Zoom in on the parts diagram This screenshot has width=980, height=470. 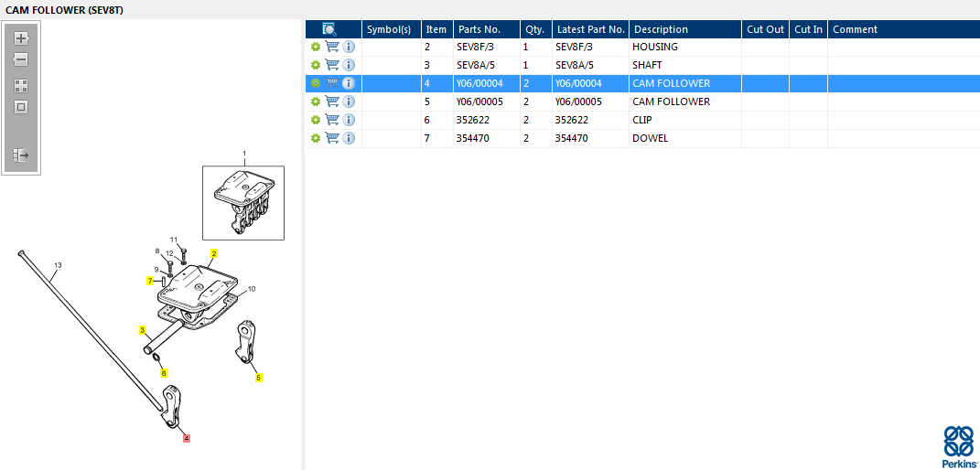[21, 38]
